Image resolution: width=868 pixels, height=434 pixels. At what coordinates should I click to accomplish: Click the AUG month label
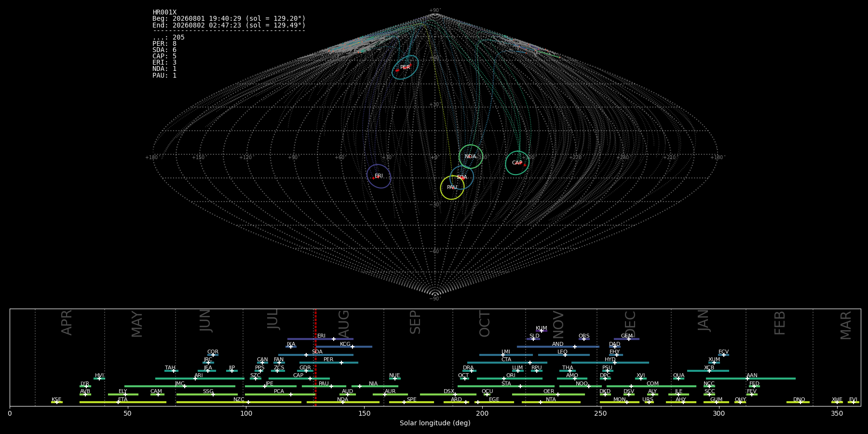click(x=344, y=324)
